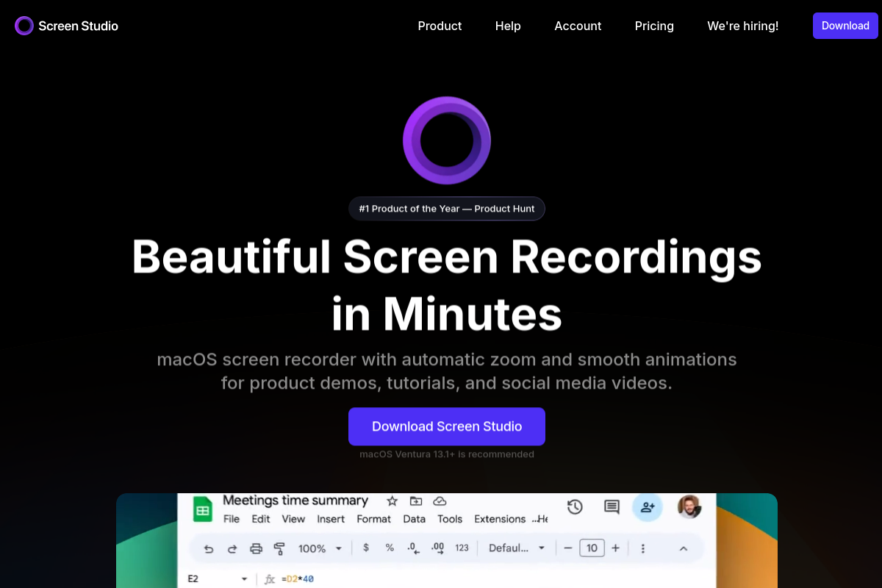Open the 123 number format option
Image resolution: width=882 pixels, height=588 pixels.
462,548
